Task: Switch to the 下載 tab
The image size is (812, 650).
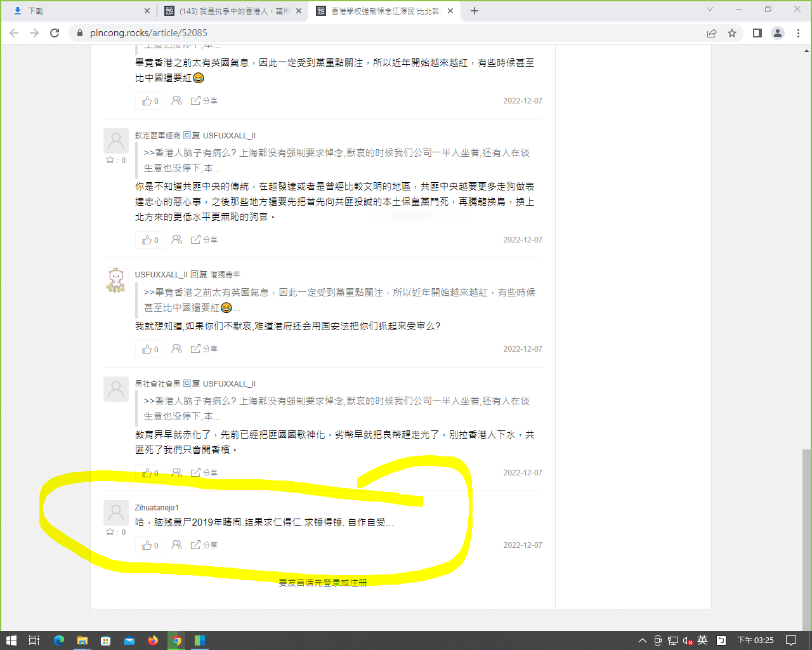Action: coord(79,11)
